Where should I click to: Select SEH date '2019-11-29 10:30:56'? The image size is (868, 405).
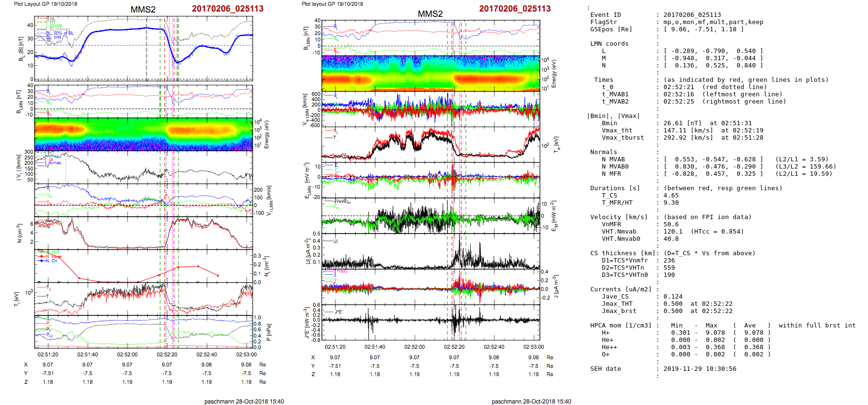click(x=700, y=369)
